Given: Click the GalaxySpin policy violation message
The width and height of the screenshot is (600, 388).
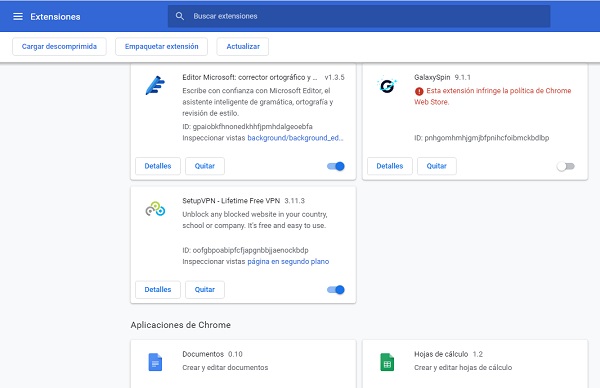Looking at the screenshot, I should click(492, 96).
